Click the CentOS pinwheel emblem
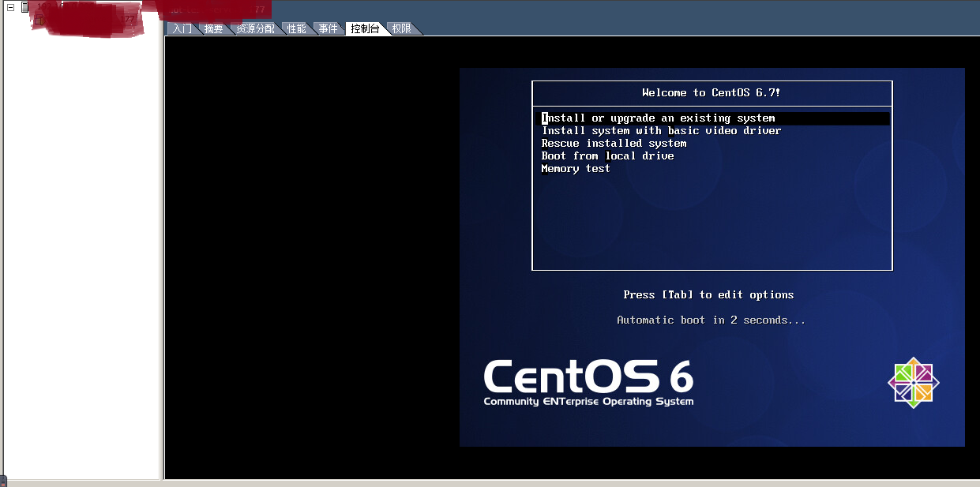Screen dimensions: 980x487 913,383
